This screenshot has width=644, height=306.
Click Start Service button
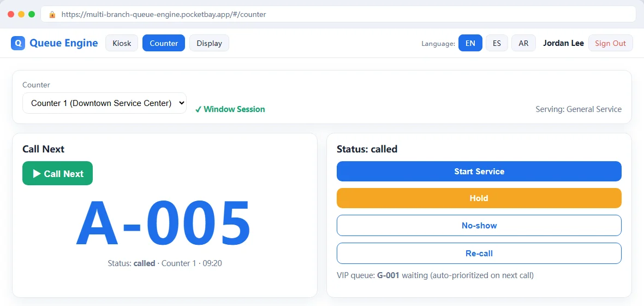point(479,172)
